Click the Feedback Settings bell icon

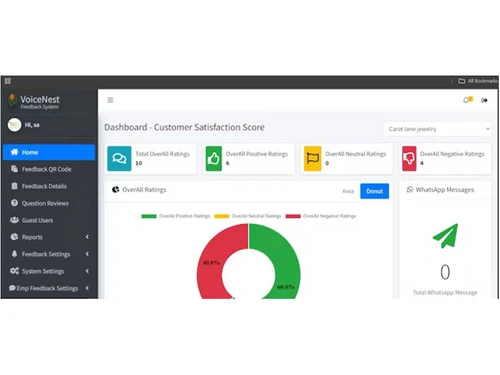[14, 254]
